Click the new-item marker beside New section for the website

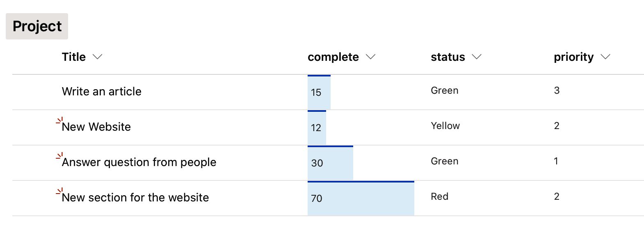coord(59,191)
